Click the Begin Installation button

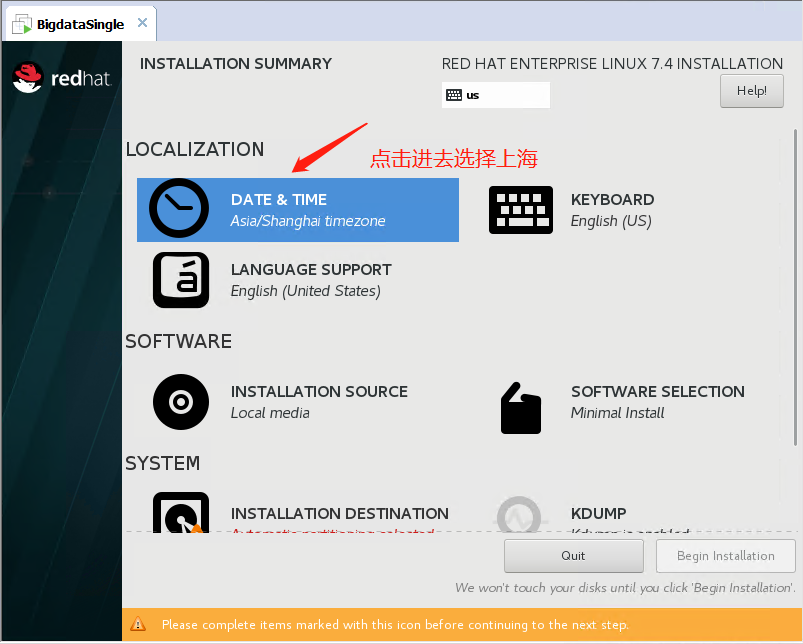point(725,556)
